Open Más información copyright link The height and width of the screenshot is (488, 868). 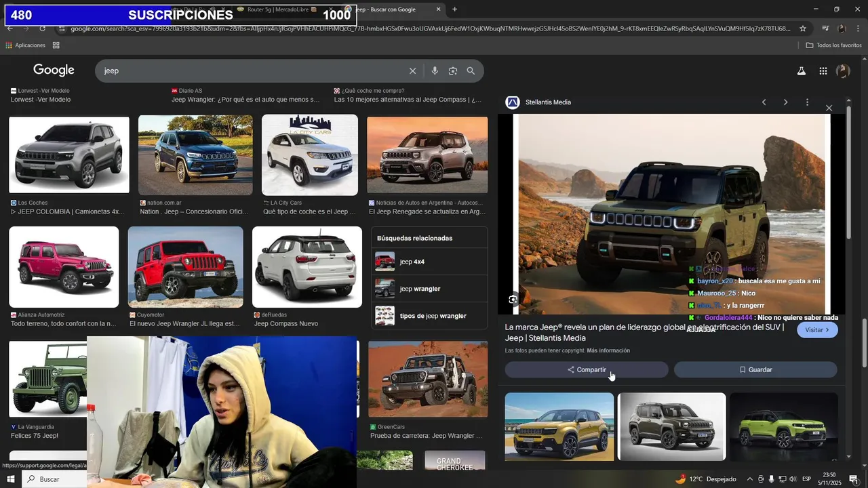608,351
